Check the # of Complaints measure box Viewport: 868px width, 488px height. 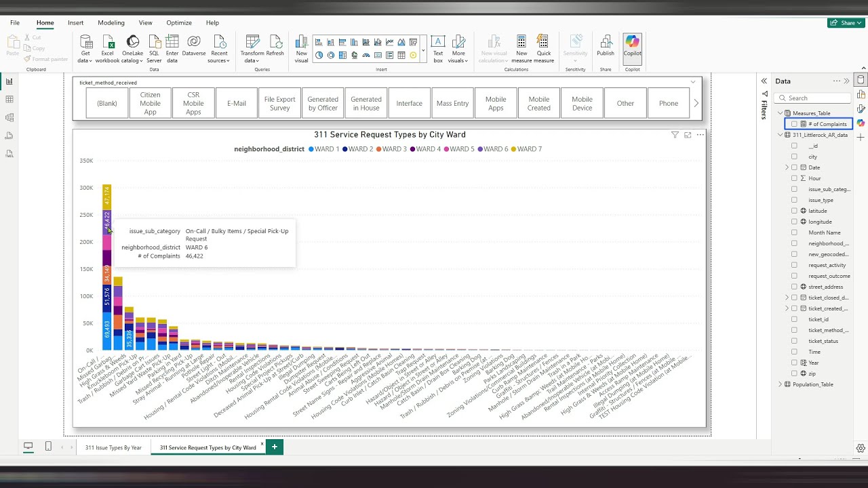794,124
